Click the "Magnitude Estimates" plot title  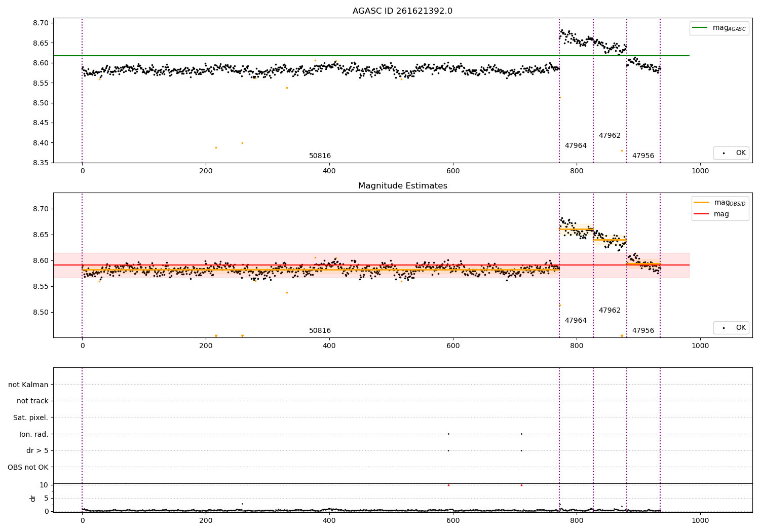pos(402,186)
